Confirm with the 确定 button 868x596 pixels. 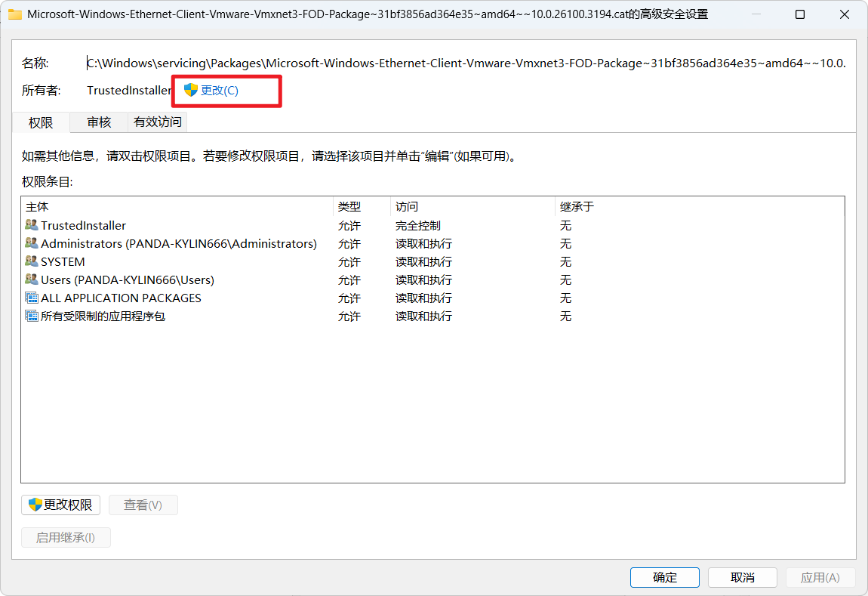point(665,577)
